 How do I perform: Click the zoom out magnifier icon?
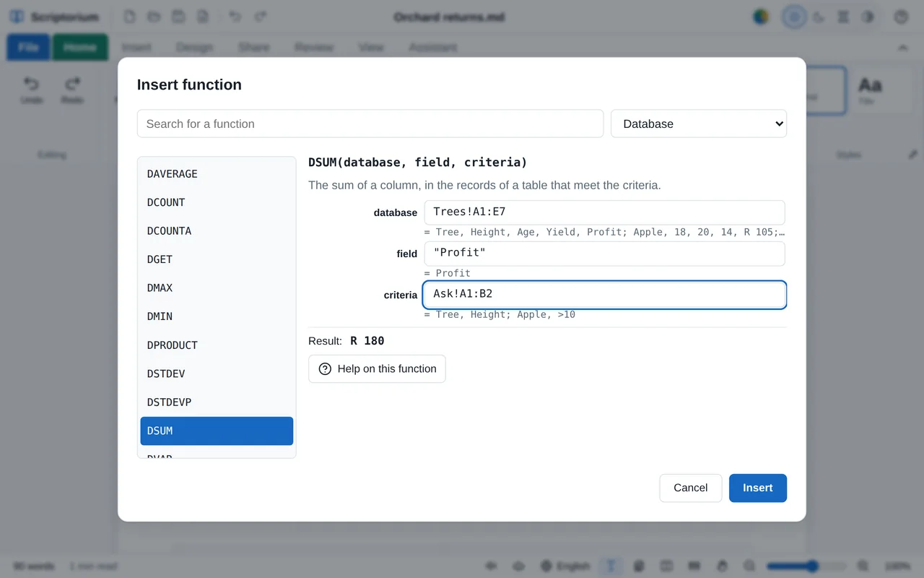coord(750,566)
